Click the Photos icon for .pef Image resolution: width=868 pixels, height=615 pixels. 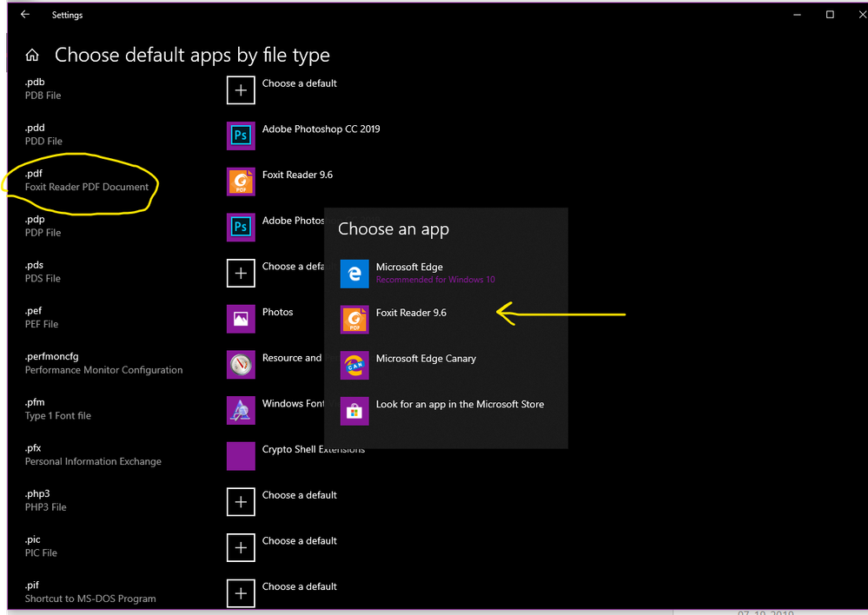(x=241, y=319)
